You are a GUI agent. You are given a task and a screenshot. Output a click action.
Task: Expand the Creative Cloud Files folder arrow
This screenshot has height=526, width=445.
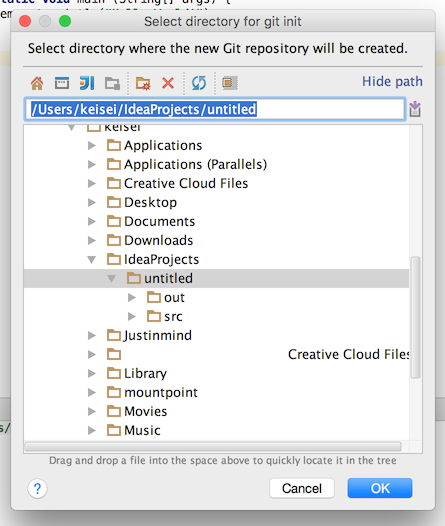pos(92,183)
